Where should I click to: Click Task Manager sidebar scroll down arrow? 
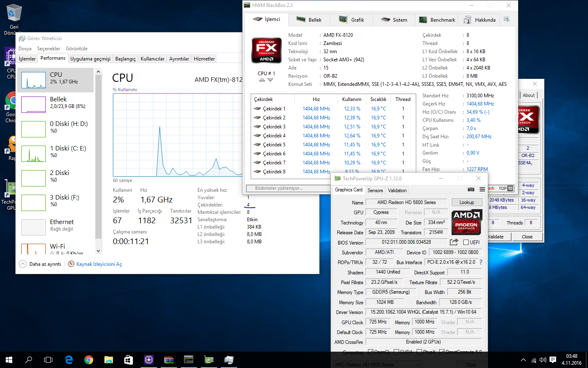pos(98,251)
